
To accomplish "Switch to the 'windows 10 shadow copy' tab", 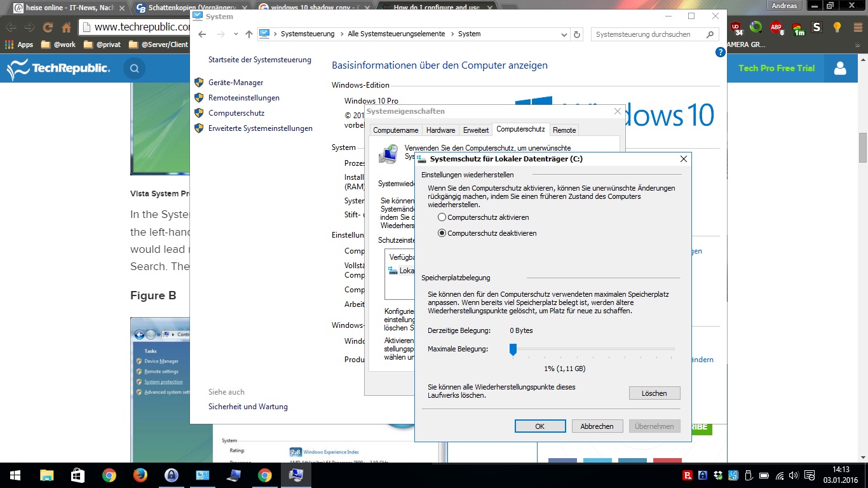I will tap(313, 8).
